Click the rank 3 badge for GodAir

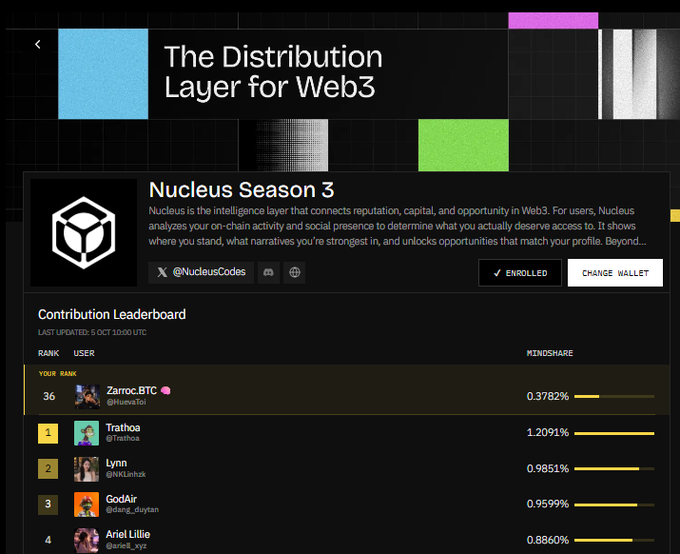coord(48,504)
